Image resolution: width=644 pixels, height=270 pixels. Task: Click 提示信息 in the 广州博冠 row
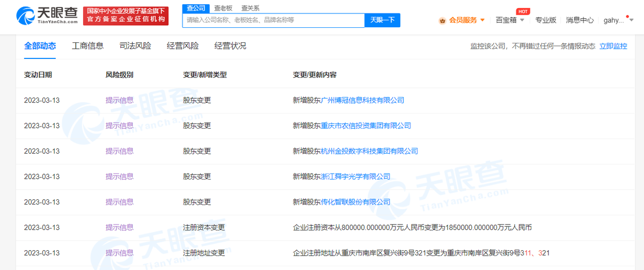pyautogui.click(x=119, y=100)
